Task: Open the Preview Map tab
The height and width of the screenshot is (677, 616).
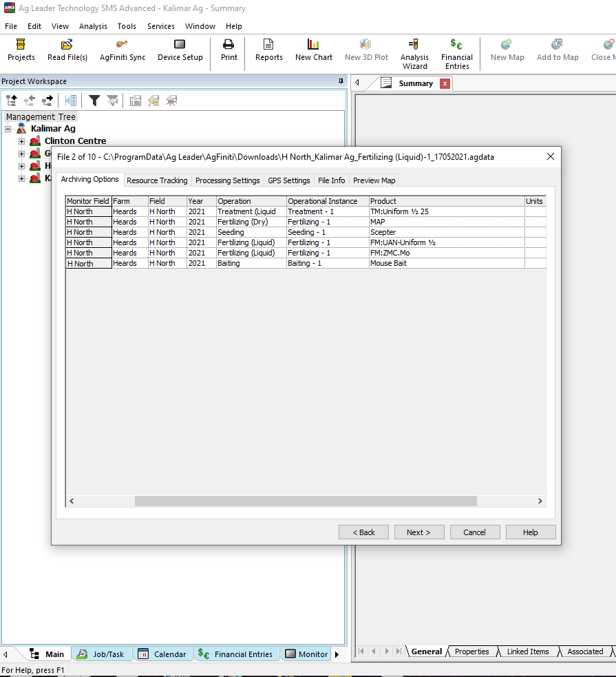Action: click(374, 180)
